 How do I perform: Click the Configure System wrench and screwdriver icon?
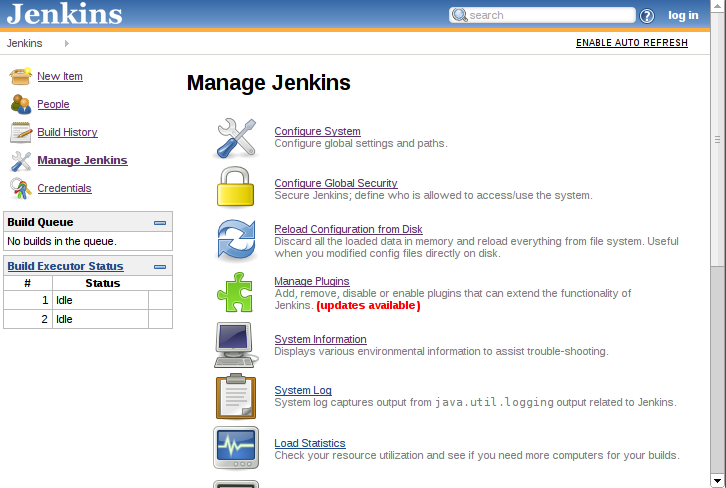click(236, 138)
